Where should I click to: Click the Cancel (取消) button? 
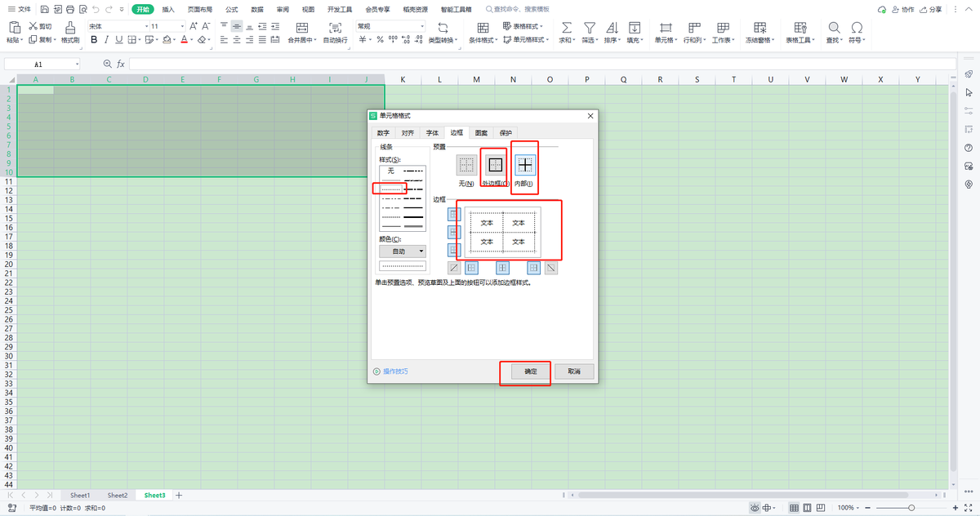[574, 371]
